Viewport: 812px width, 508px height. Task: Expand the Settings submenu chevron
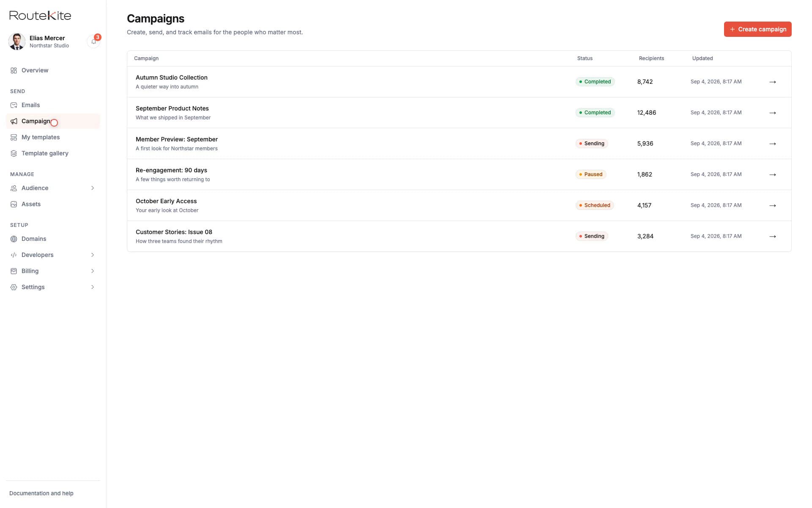[x=93, y=287]
